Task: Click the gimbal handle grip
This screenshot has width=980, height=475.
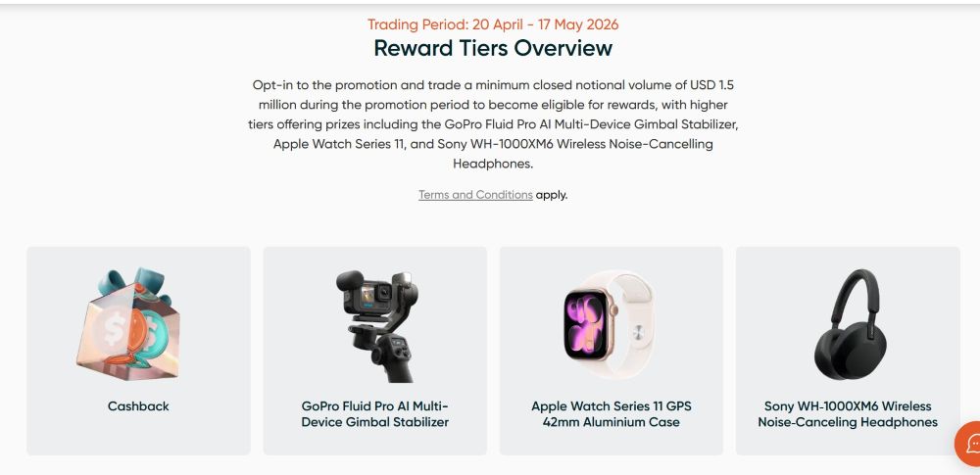Action: point(396,359)
